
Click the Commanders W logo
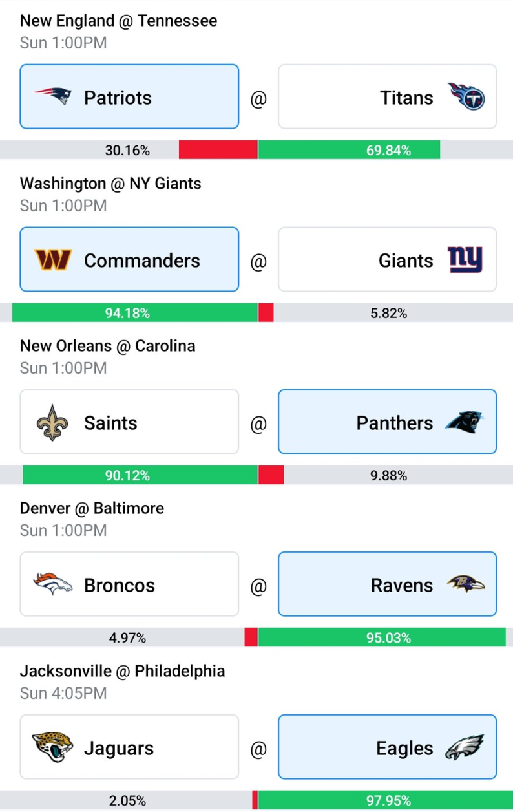(53, 260)
